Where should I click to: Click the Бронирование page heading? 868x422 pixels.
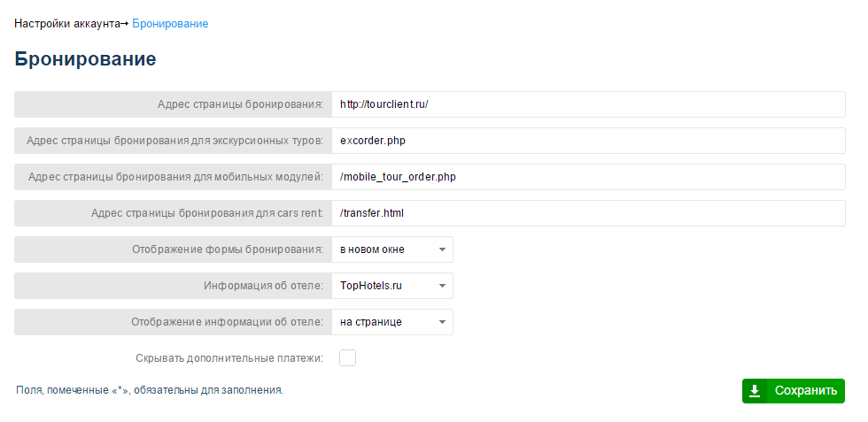point(85,59)
